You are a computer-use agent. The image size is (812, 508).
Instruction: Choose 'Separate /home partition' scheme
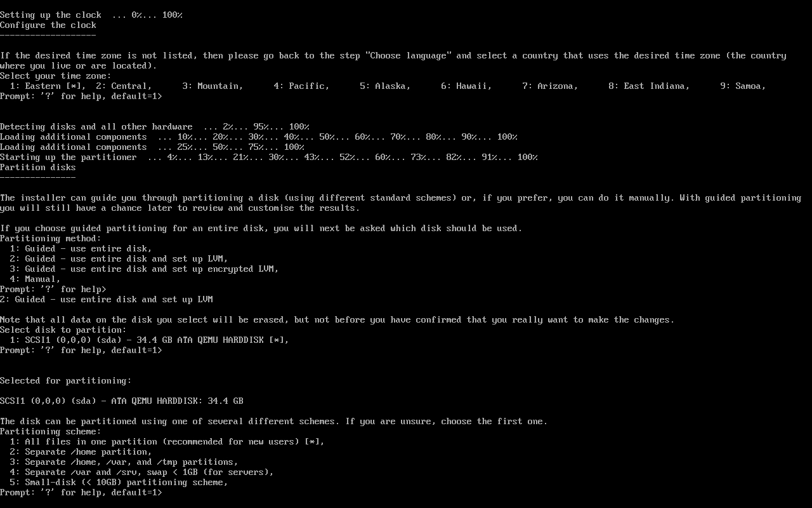point(81,452)
